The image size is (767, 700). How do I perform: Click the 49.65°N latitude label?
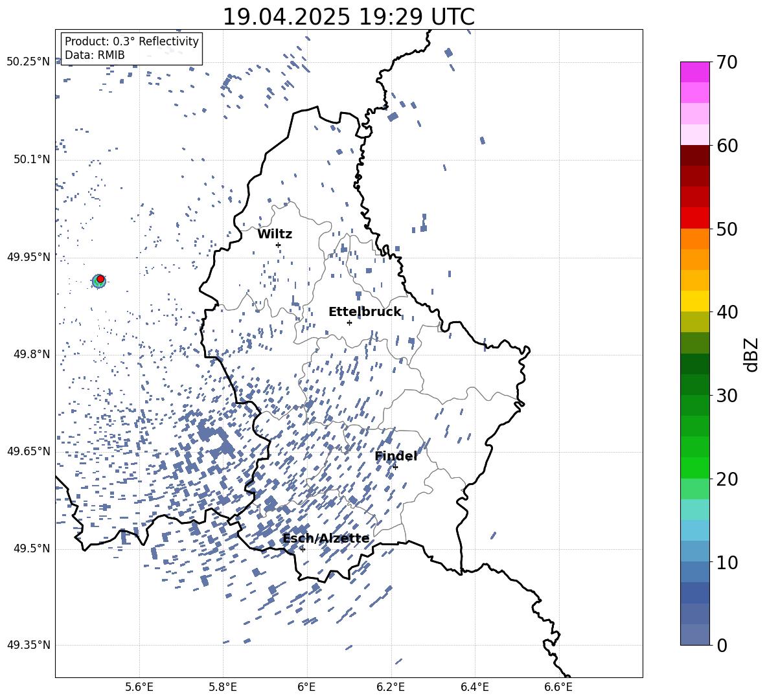coord(29,451)
